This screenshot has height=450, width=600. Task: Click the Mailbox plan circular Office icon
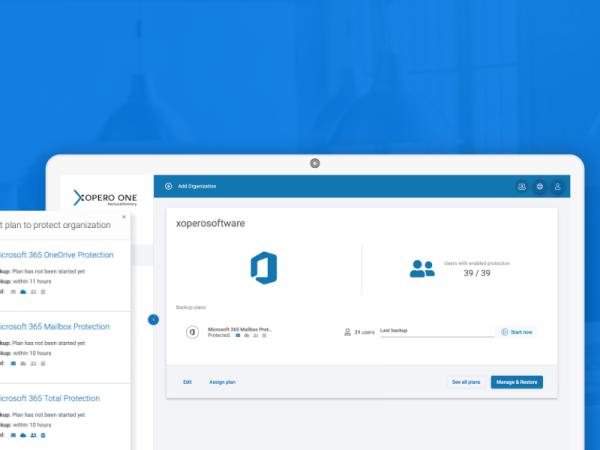click(192, 331)
